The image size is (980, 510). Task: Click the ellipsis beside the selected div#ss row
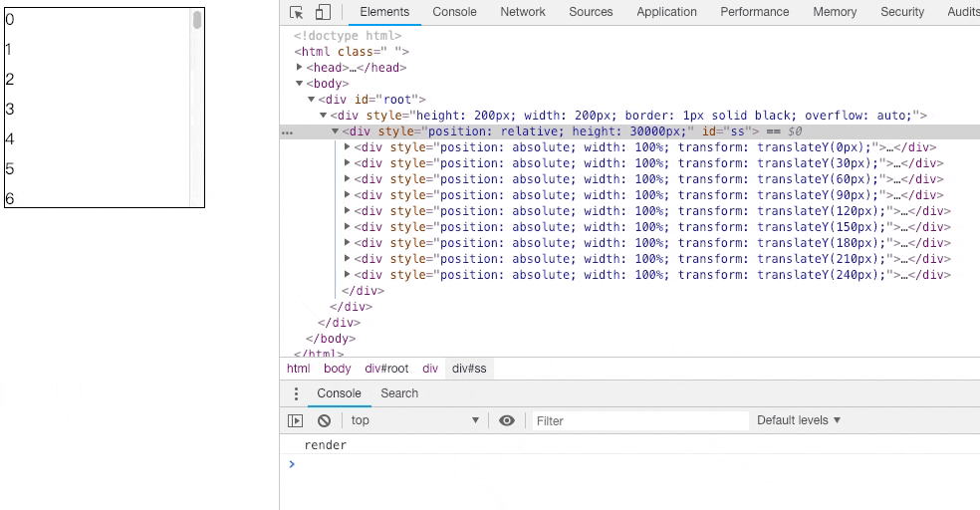coord(287,132)
